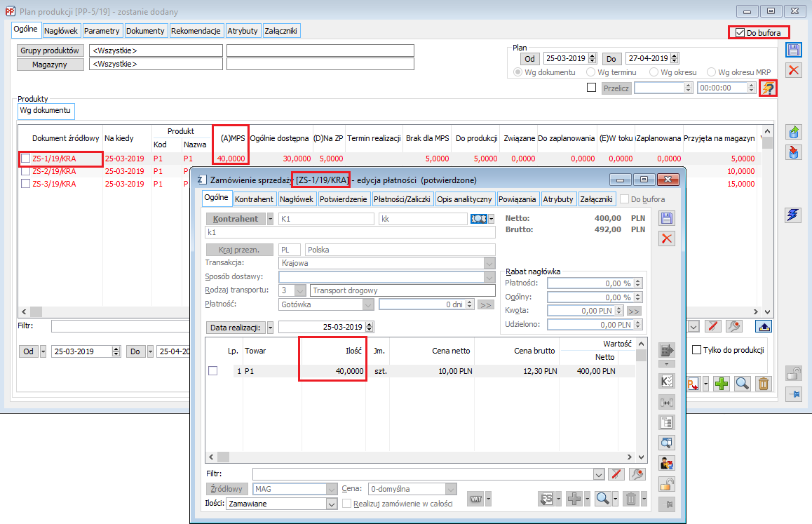Check the ZS-1/19/KRA row checkbox

(25, 159)
